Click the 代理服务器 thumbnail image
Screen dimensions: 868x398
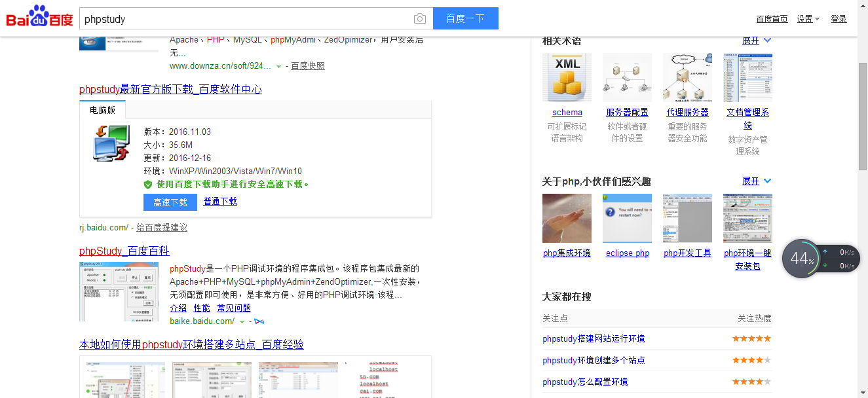(x=687, y=77)
